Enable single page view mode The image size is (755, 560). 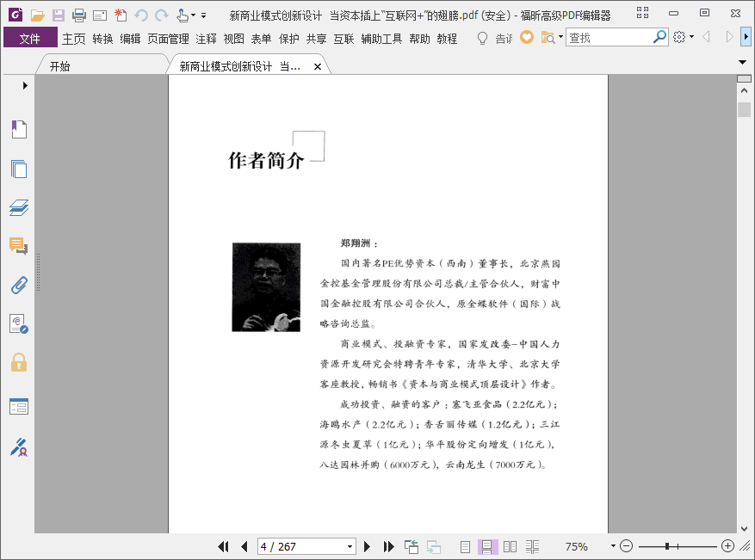point(466,546)
